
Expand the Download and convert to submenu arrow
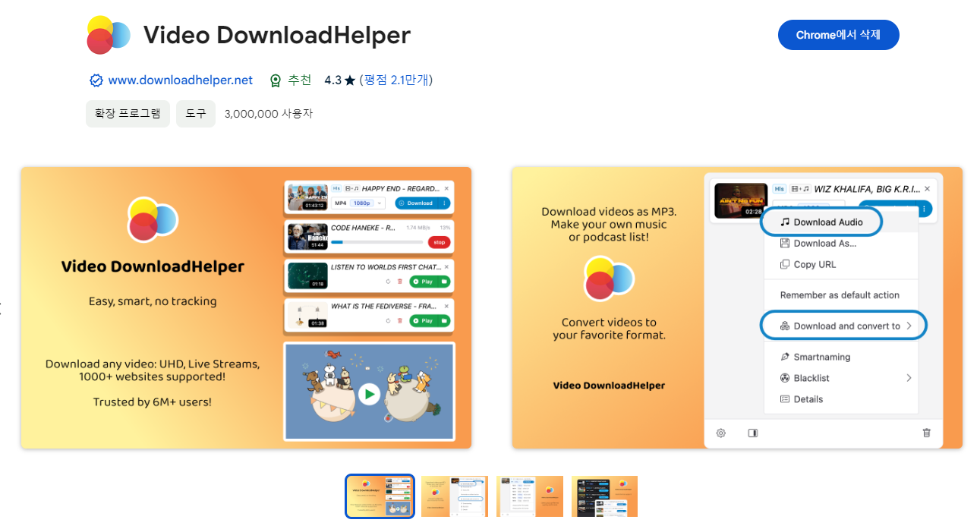click(x=909, y=326)
